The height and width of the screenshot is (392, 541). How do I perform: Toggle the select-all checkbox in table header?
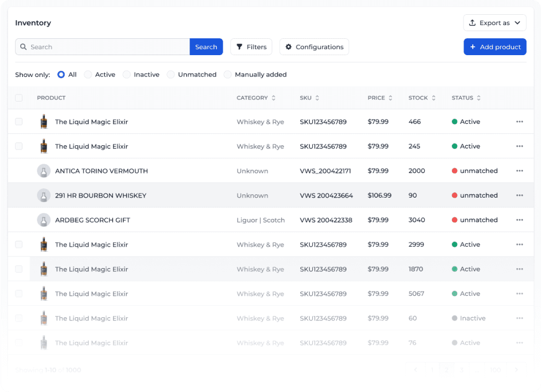19,98
